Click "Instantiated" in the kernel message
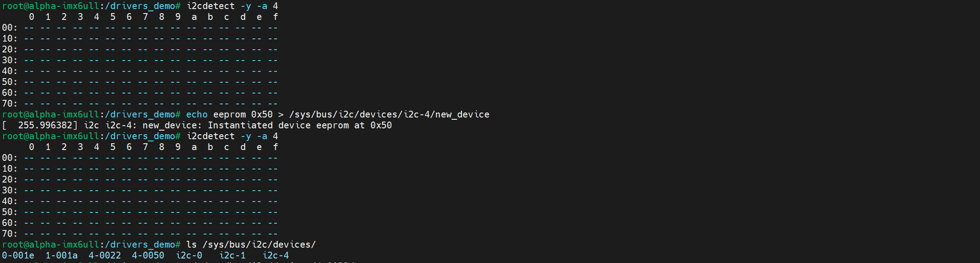The width and height of the screenshot is (980, 263). tap(240, 126)
